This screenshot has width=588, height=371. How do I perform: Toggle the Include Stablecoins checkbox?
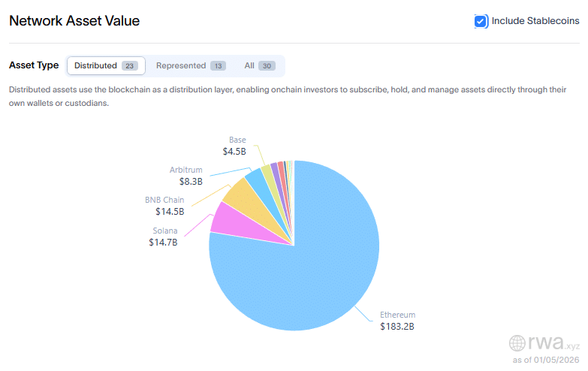[481, 21]
